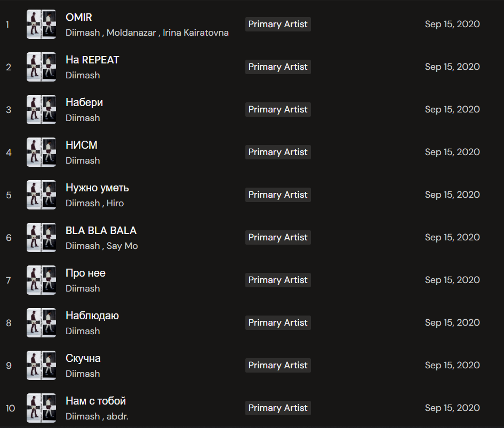Click album cover thumbnail for OMIR track
The image size is (504, 428).
point(41,25)
